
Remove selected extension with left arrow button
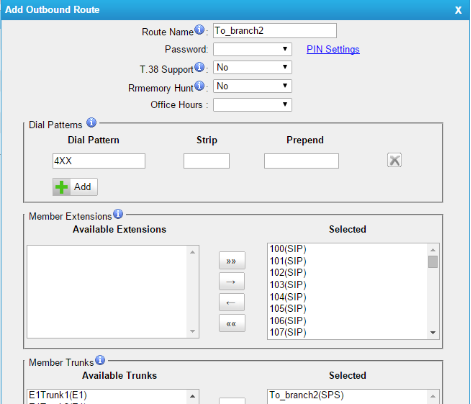(x=232, y=303)
